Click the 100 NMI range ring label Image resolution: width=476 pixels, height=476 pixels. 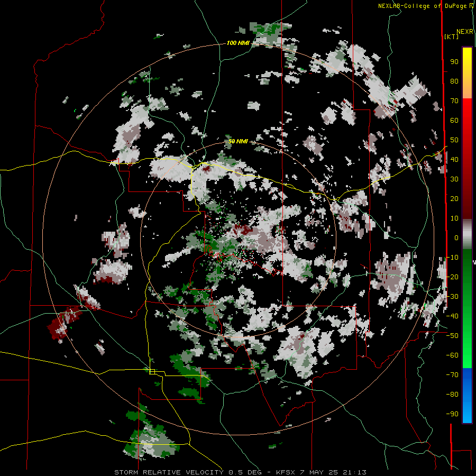(x=238, y=43)
